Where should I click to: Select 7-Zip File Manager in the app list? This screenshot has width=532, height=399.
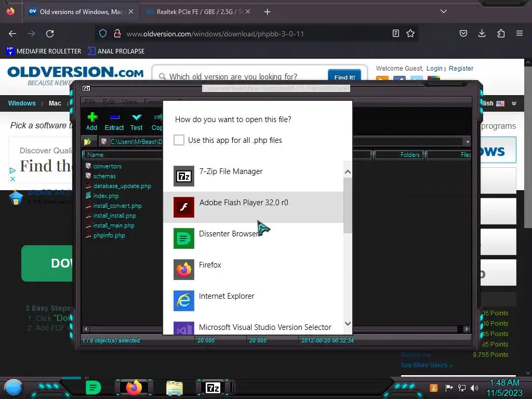(253, 176)
